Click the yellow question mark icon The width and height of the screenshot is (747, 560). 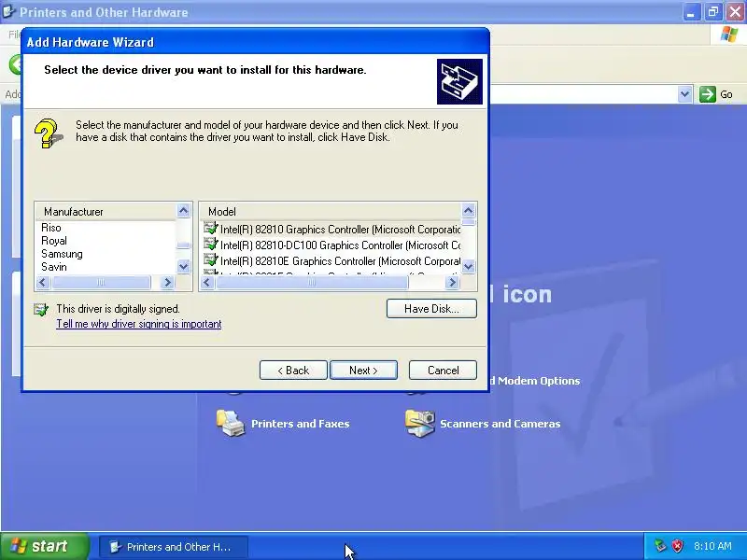48,133
